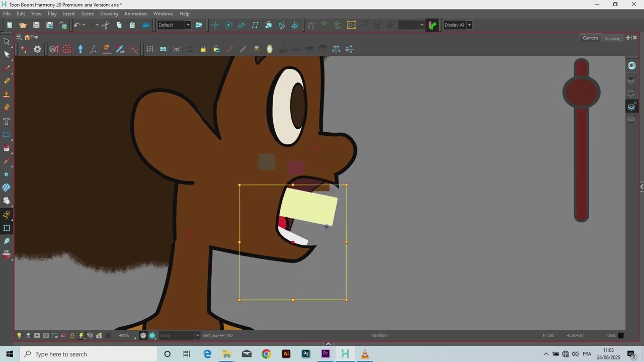This screenshot has height=362, width=644.
Task: Expand the Display All dropdown
Action: 458,25
